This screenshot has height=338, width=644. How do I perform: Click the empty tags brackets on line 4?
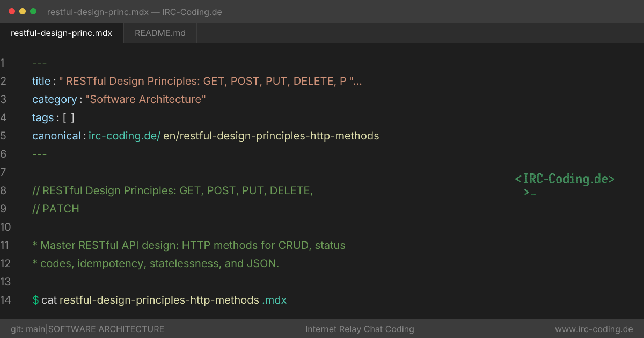69,117
